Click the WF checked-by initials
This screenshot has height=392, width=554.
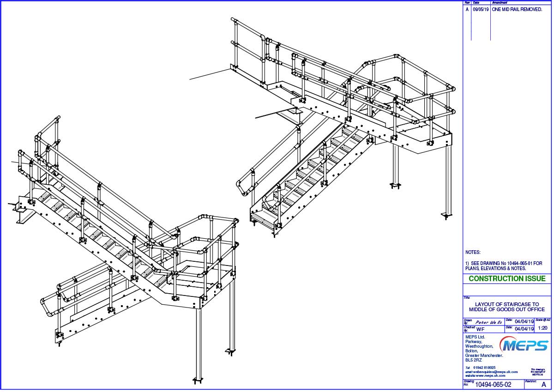click(x=480, y=330)
